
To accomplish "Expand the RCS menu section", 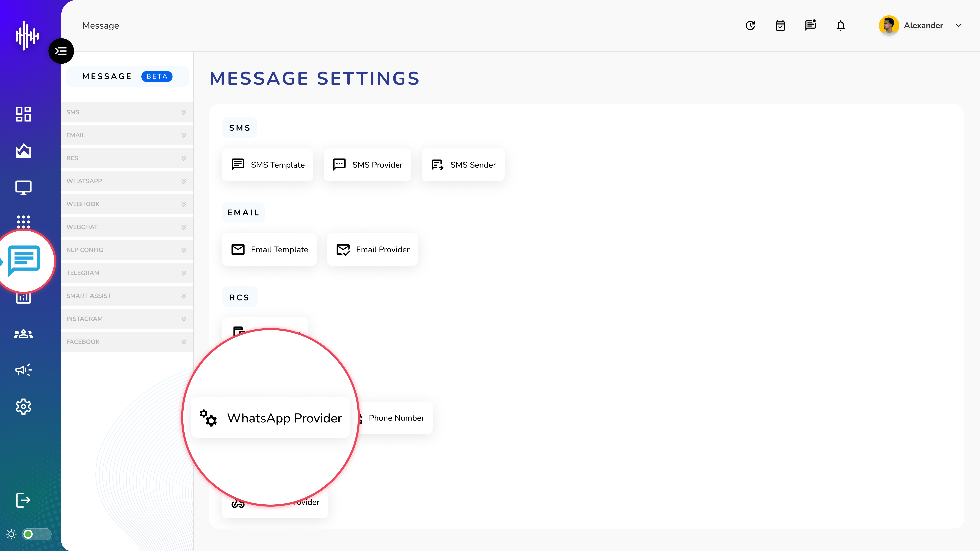I will click(127, 158).
